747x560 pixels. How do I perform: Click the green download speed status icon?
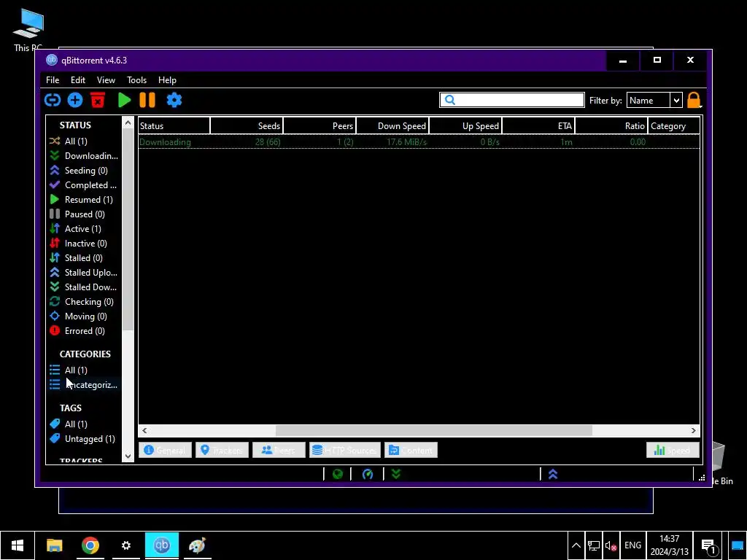point(396,474)
